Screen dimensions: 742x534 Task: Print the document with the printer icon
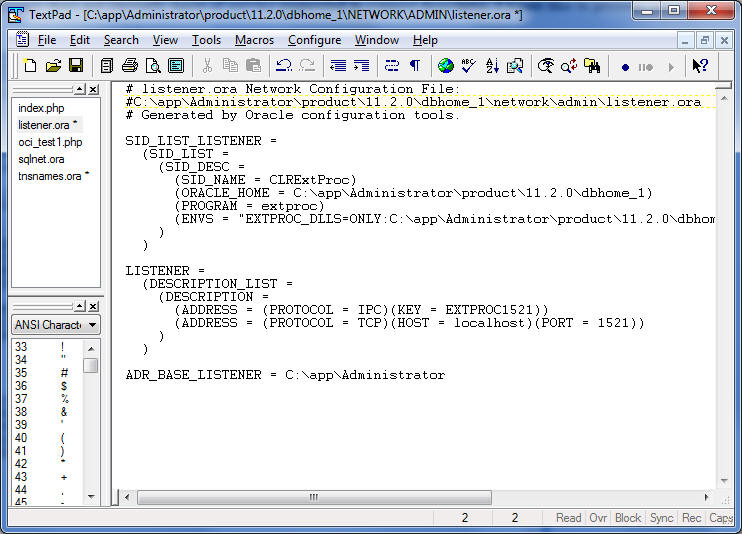coord(130,65)
